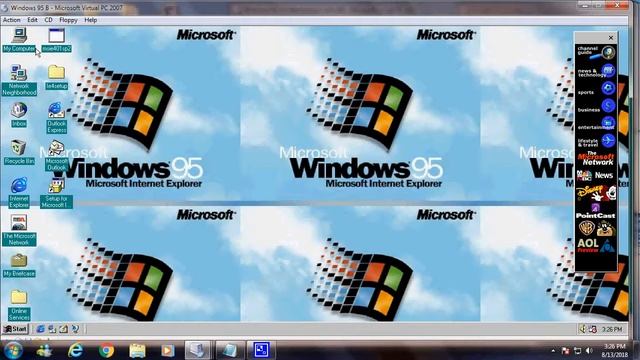Click Show Desktop in Quick Launch bar

point(64,329)
